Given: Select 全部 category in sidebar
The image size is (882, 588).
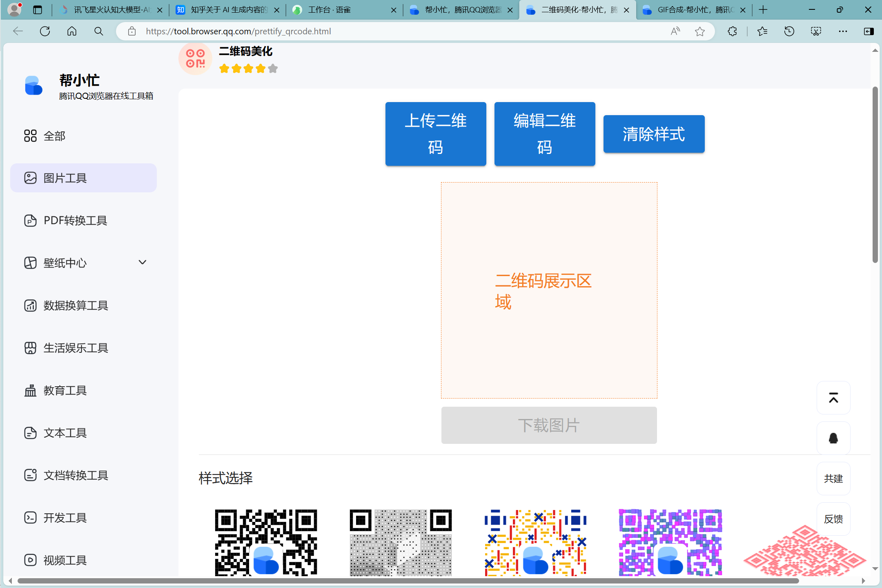Looking at the screenshot, I should pos(83,136).
